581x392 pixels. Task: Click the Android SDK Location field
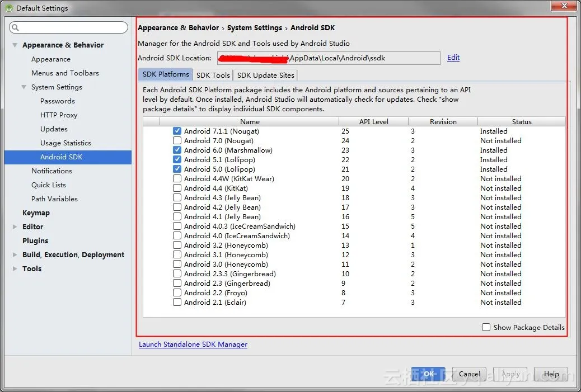(x=329, y=58)
